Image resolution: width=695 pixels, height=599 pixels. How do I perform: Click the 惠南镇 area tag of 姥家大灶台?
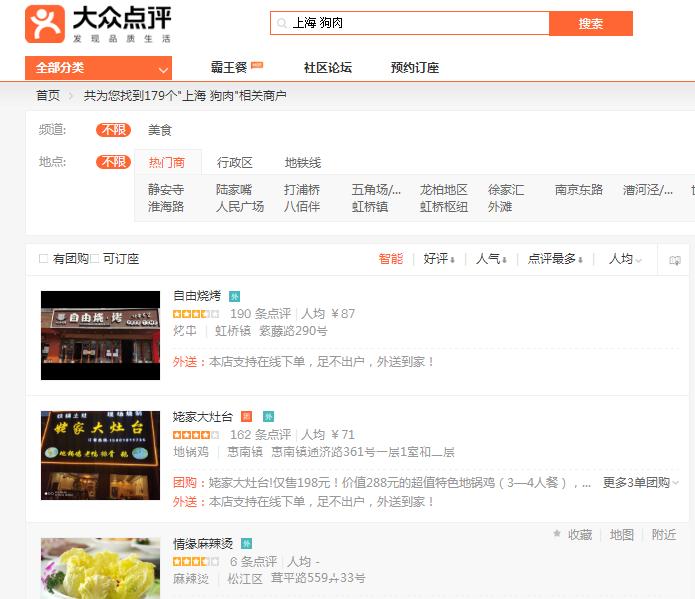point(245,452)
